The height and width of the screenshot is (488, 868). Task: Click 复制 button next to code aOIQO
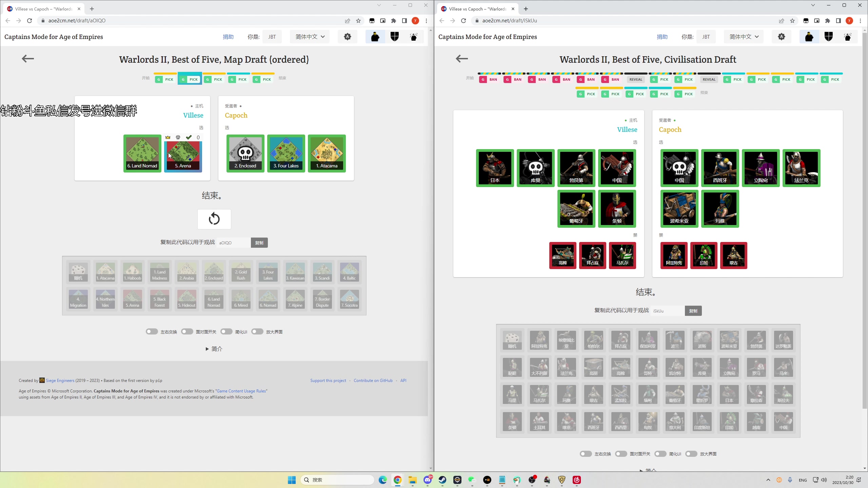[259, 243]
